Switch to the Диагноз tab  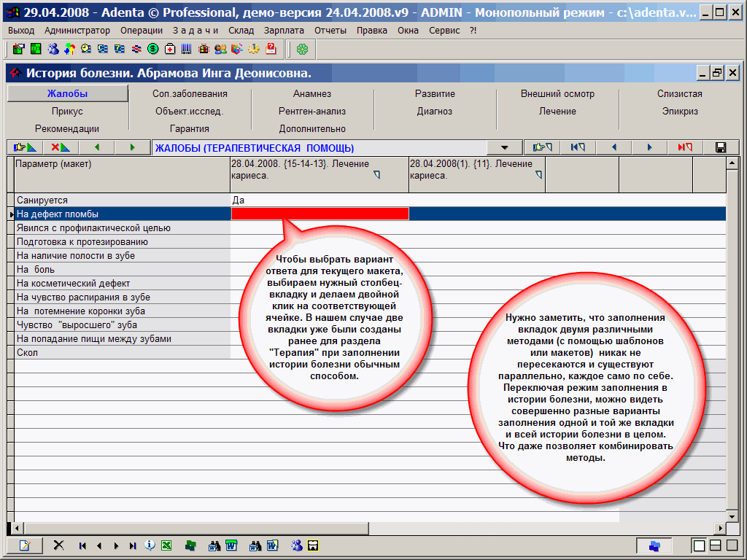point(435,112)
